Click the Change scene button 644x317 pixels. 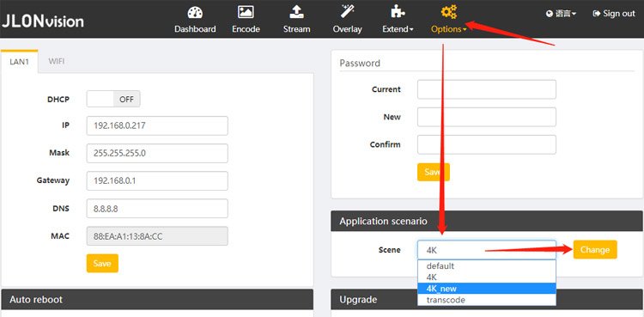click(x=595, y=250)
